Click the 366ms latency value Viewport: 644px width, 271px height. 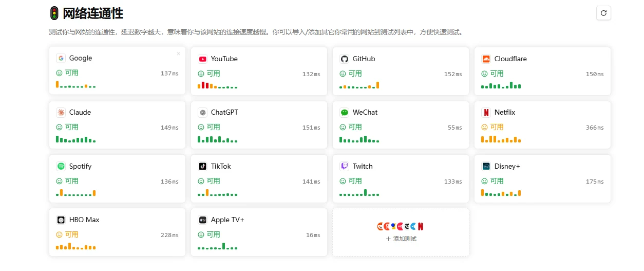(595, 128)
